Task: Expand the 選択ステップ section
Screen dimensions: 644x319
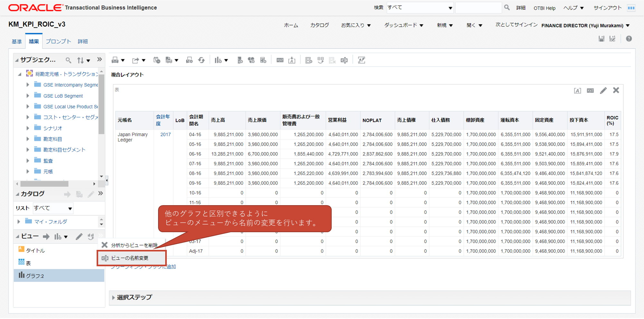Action: point(113,297)
